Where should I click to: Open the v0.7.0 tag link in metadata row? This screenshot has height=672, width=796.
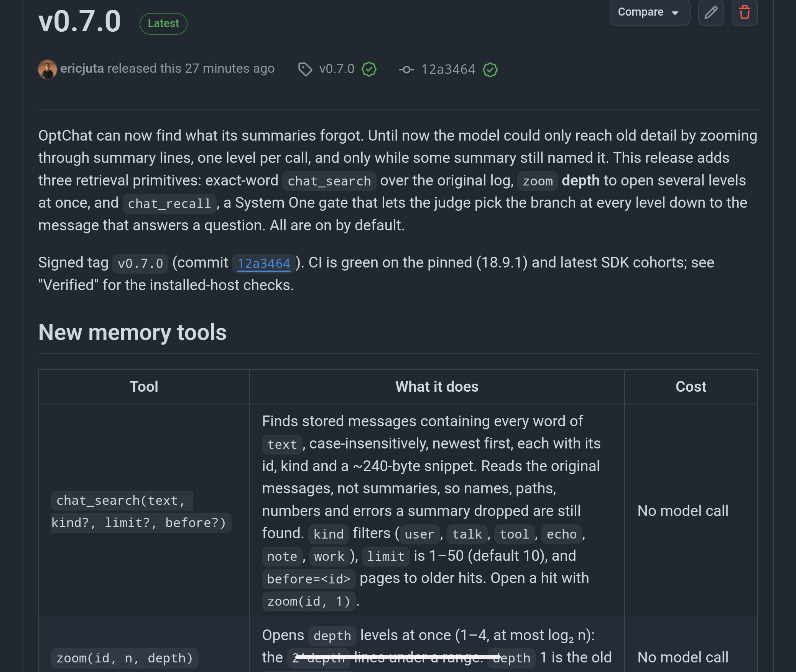click(x=337, y=69)
